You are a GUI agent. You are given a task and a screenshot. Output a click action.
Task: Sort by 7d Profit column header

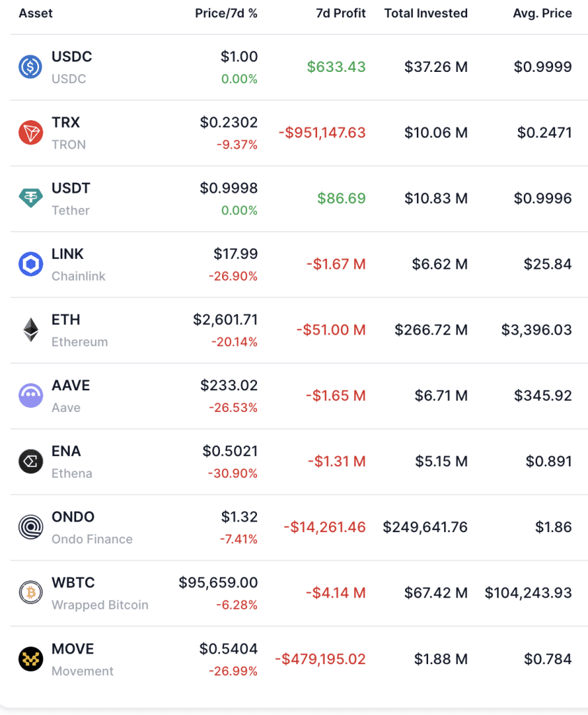pyautogui.click(x=341, y=13)
